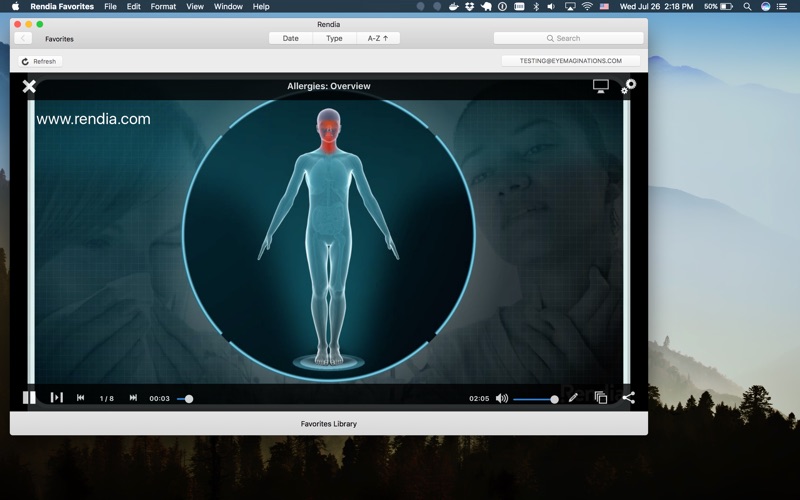Go back with the toolbar back arrow

tap(23, 38)
